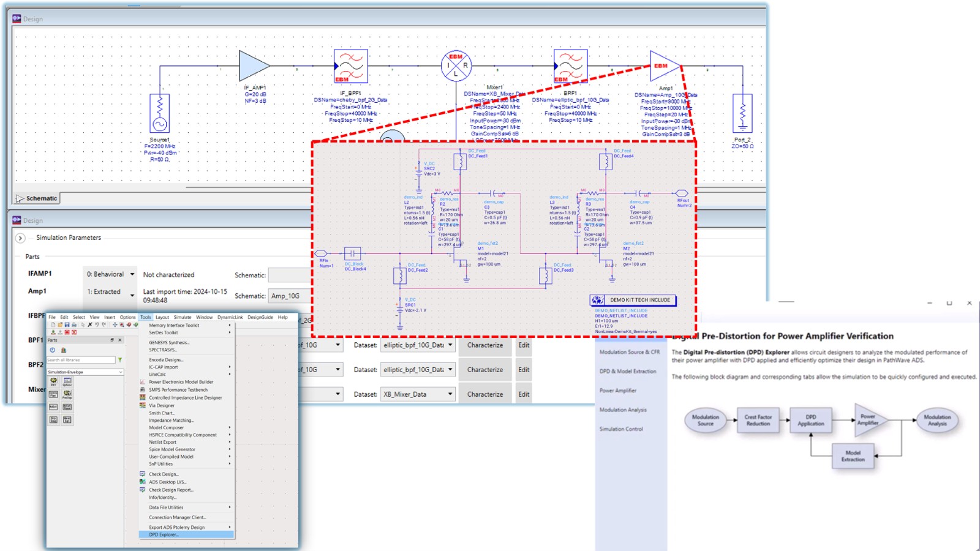Click the DPD Application diagram block
The width and height of the screenshot is (980, 551).
click(811, 421)
